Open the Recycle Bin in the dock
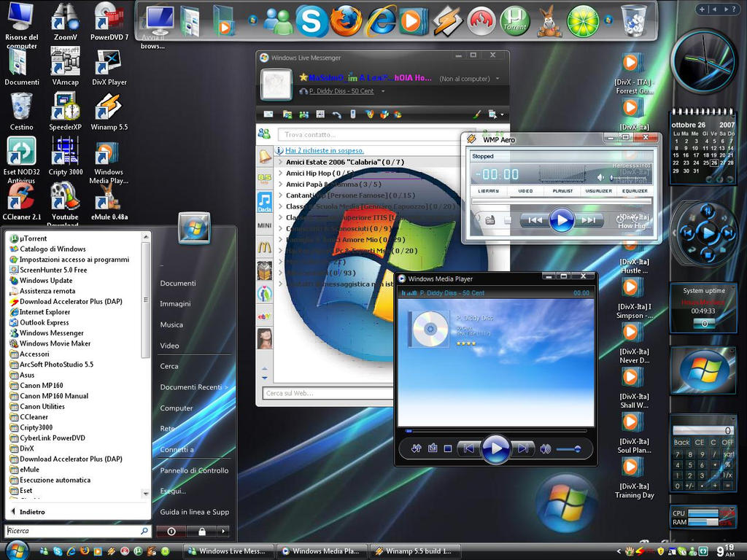This screenshot has height=560, width=747. pos(634,20)
